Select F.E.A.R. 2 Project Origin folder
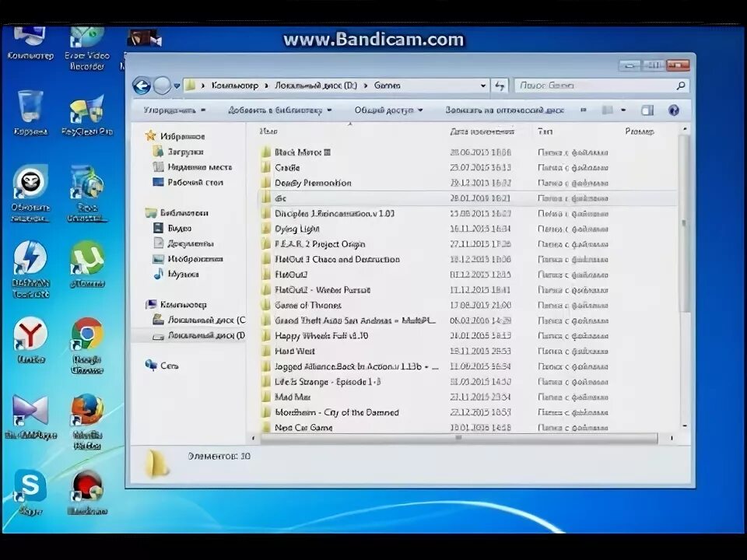The image size is (747, 560). (x=320, y=244)
